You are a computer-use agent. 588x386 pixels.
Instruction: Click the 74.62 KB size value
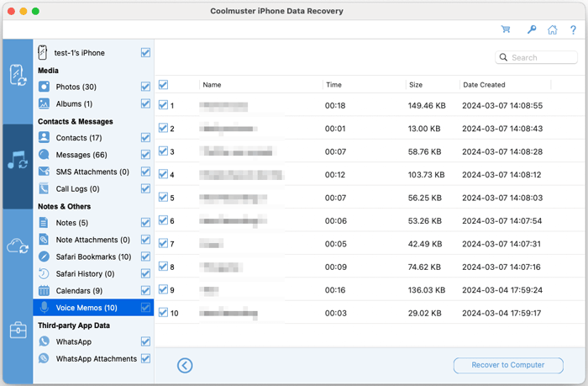tap(424, 267)
